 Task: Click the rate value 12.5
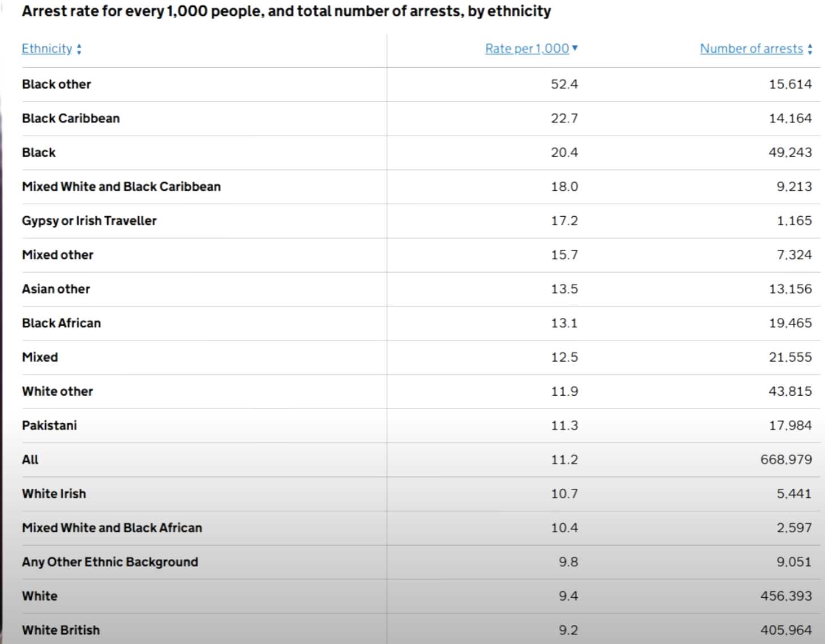(x=564, y=357)
